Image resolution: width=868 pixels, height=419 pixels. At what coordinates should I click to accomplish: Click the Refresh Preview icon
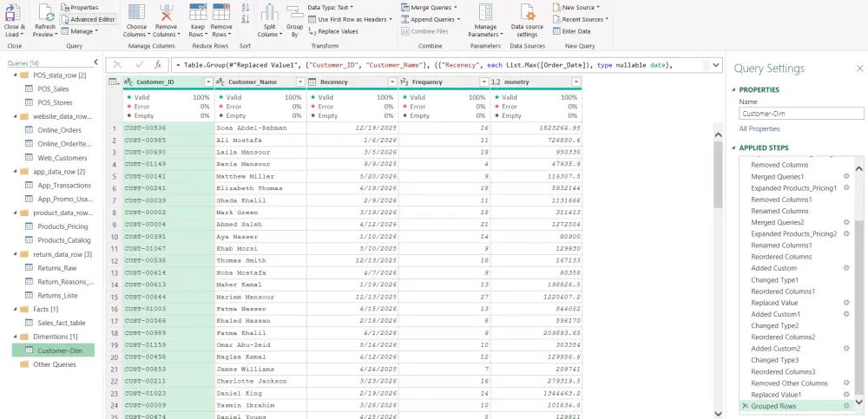point(45,12)
